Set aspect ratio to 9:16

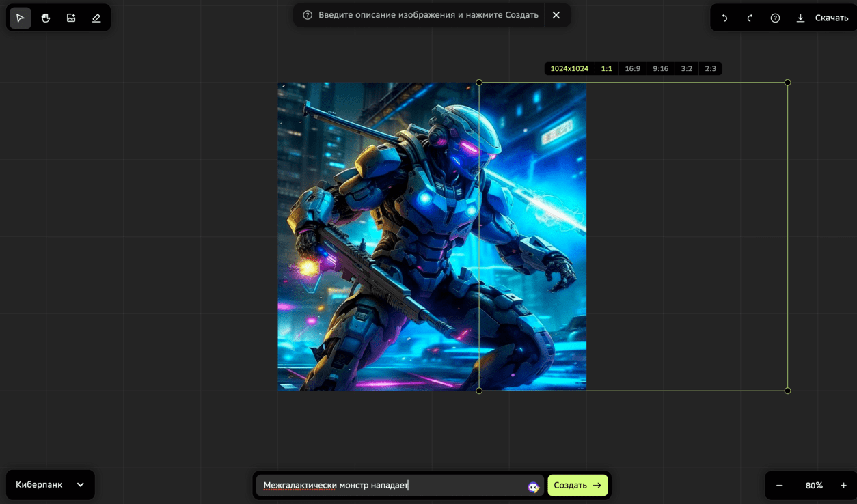point(660,68)
